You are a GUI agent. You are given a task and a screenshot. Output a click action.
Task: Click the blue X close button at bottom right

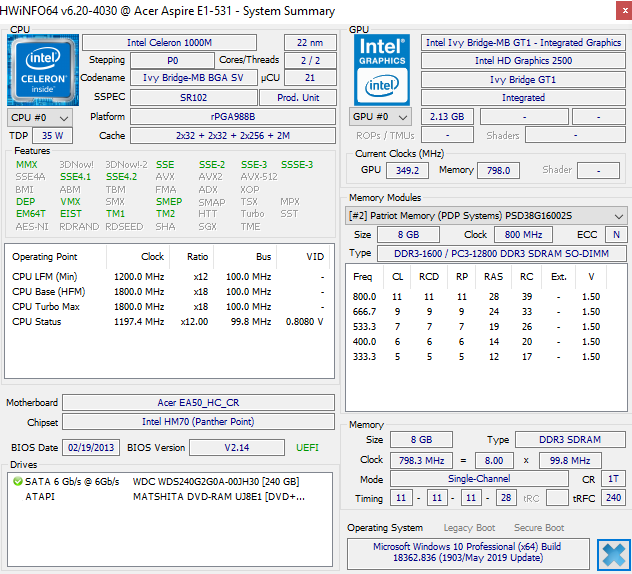(613, 555)
